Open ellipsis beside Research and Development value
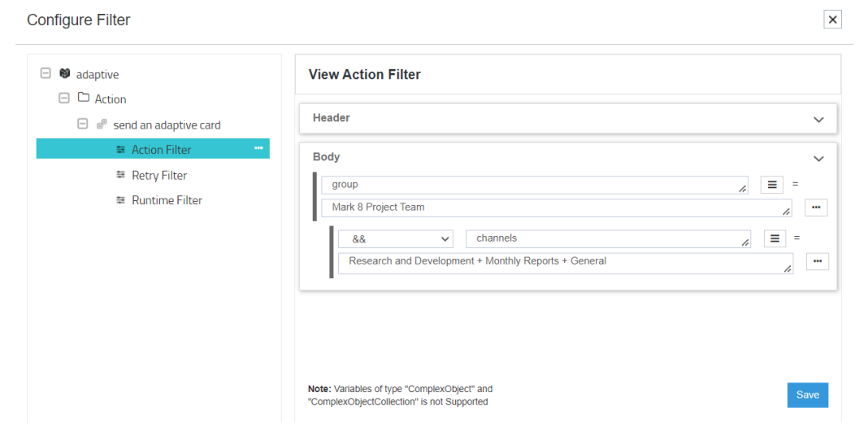Screen dimensions: 868x441 (x=817, y=261)
